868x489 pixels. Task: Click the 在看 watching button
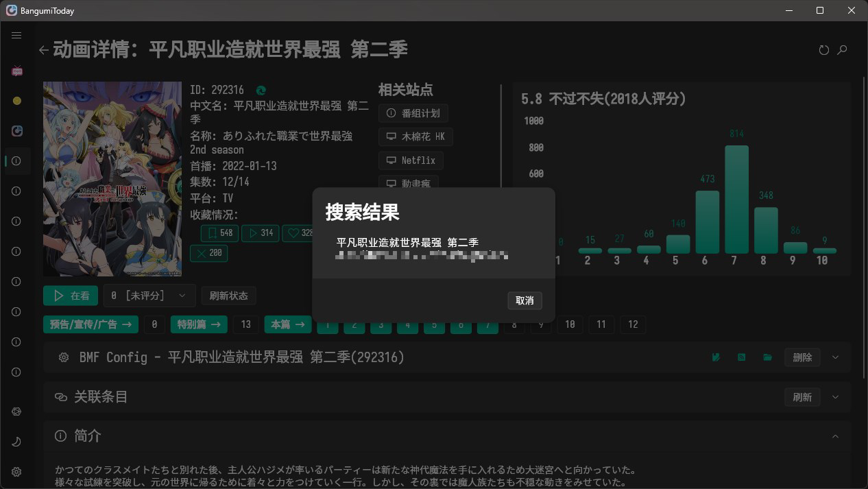pyautogui.click(x=71, y=296)
